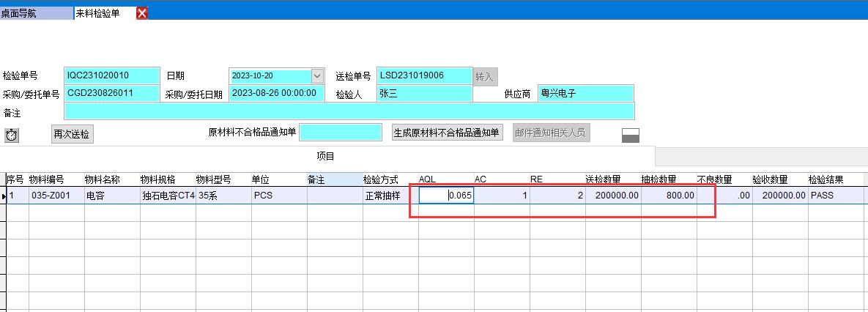The height and width of the screenshot is (312, 868).
Task: Open the 项目 tab above the grid
Action: tap(325, 156)
